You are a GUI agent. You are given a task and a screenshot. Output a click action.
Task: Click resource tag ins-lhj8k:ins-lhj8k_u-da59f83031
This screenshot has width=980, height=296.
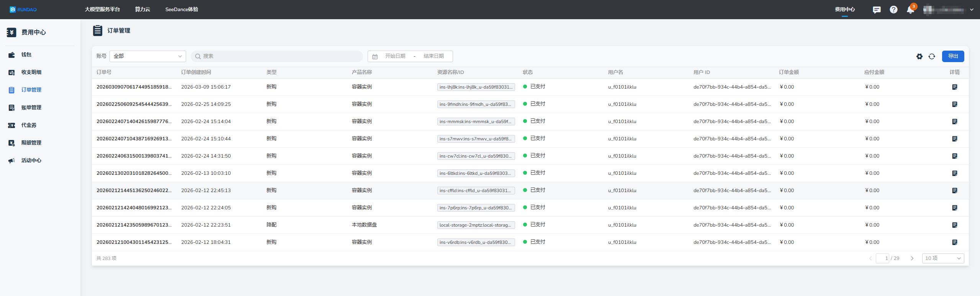point(476,87)
